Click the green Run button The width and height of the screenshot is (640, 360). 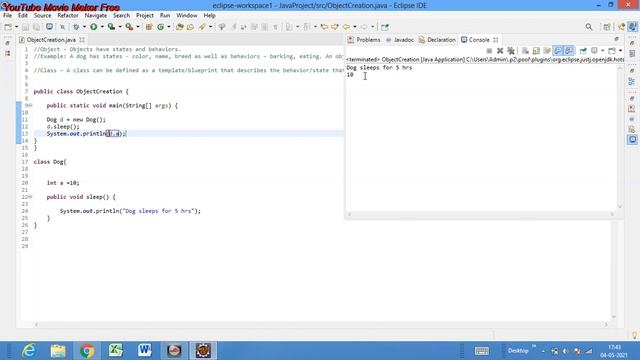(94, 27)
